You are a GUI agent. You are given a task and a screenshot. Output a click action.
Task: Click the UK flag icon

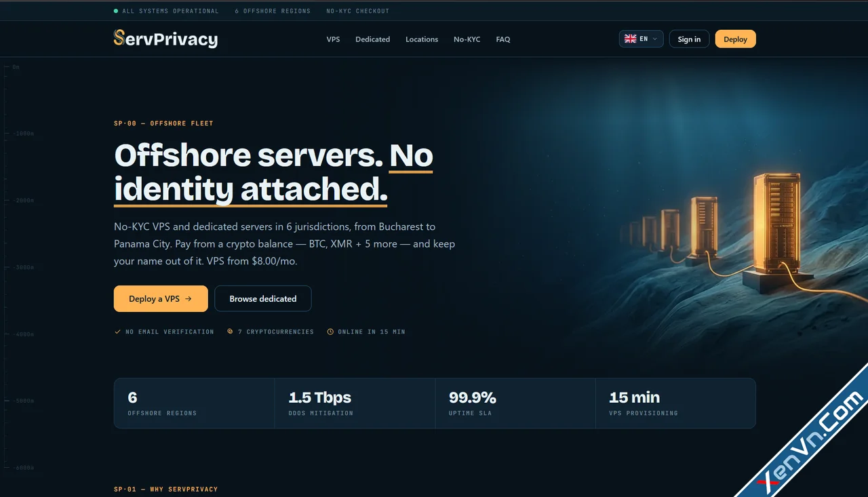630,39
